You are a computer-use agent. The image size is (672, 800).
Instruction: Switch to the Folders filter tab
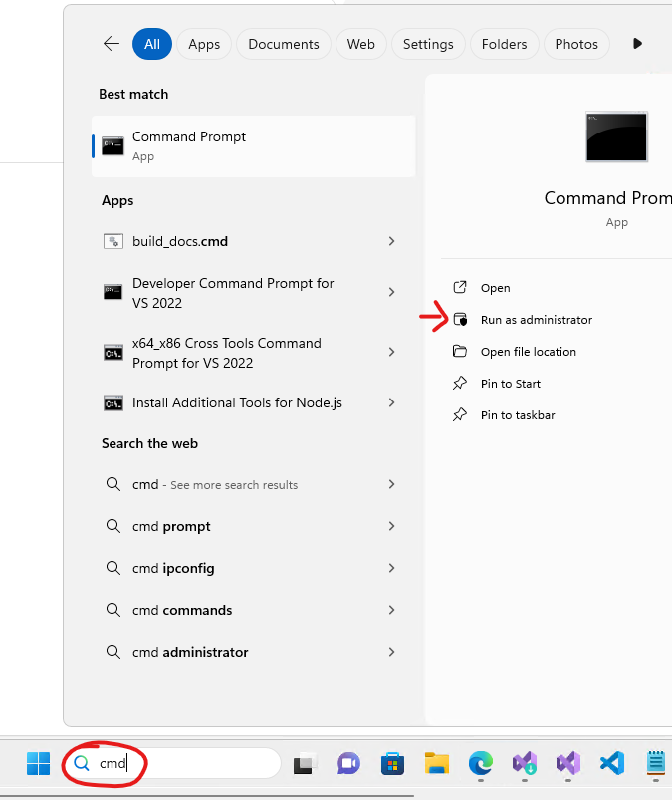click(504, 44)
